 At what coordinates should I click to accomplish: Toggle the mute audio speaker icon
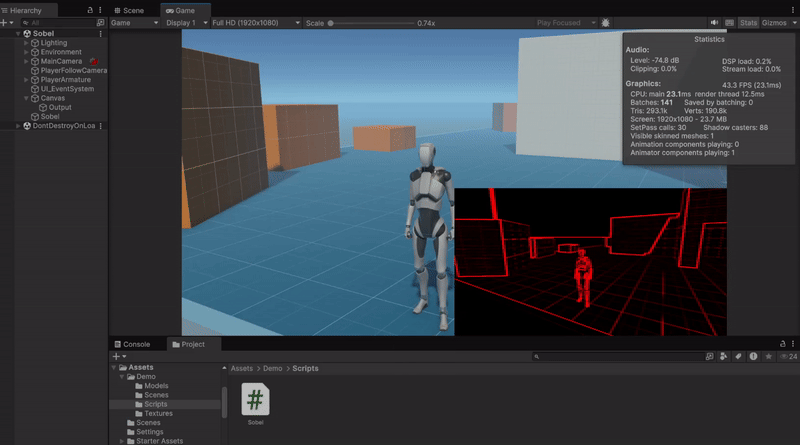pos(714,23)
